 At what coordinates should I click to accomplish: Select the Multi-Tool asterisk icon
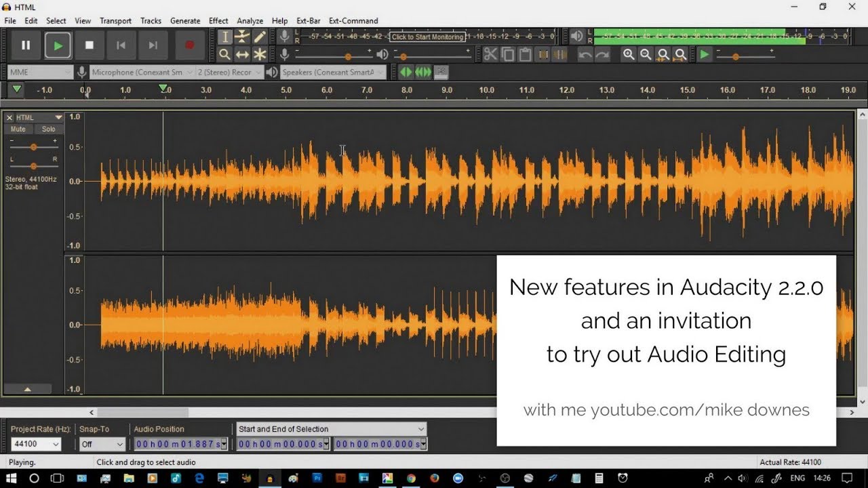[260, 54]
